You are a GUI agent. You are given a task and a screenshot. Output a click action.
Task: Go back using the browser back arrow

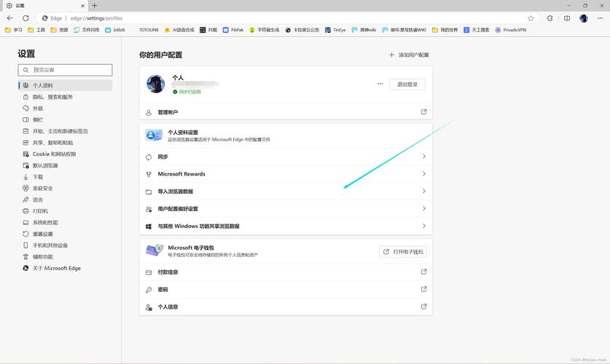coord(9,18)
